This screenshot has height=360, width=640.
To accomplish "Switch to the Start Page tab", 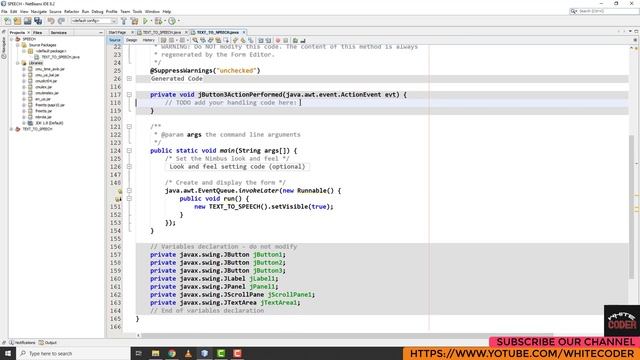I will [x=118, y=32].
